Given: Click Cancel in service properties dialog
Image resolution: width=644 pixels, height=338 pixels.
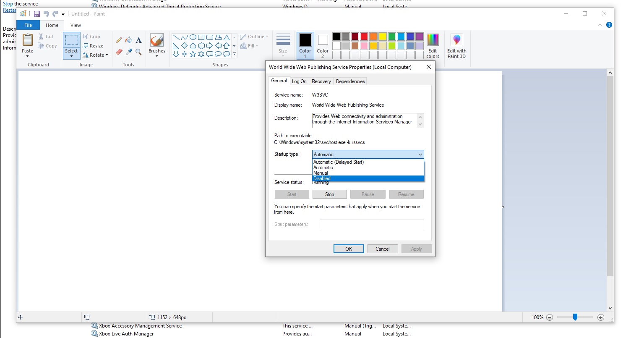Looking at the screenshot, I should click(383, 249).
